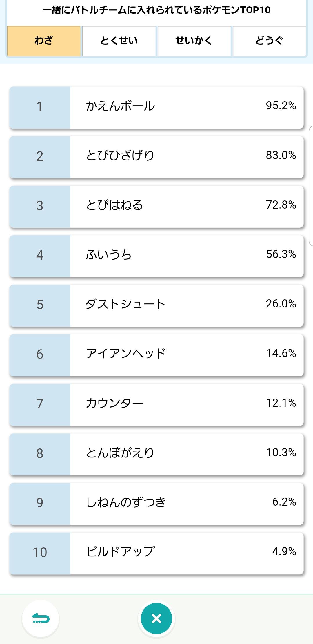This screenshot has height=644, width=313.
Task: Switch to the わざ tab
Action: [44, 41]
